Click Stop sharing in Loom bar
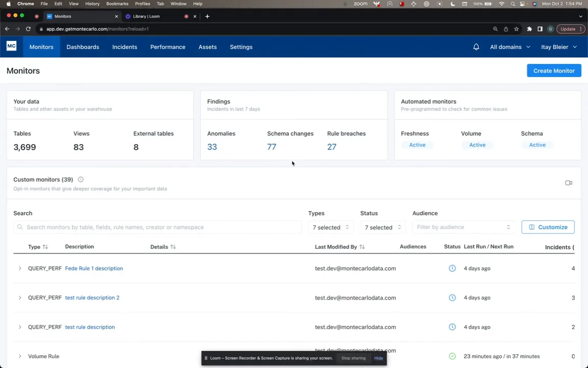The width and height of the screenshot is (588, 368). click(x=353, y=358)
